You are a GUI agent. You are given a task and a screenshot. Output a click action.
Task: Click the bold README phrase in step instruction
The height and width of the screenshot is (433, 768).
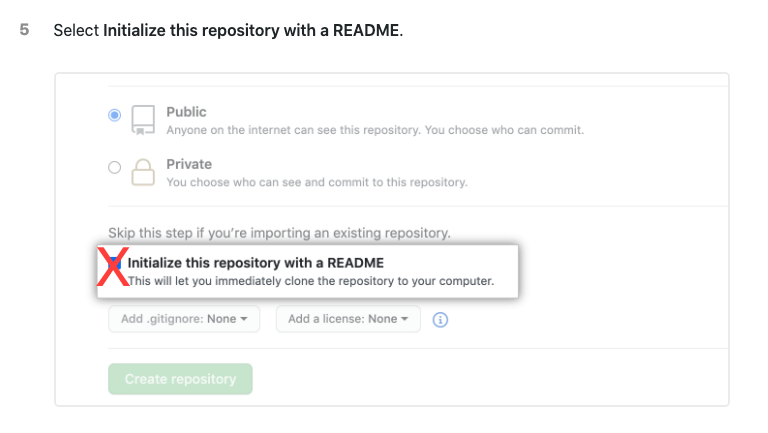pos(251,30)
